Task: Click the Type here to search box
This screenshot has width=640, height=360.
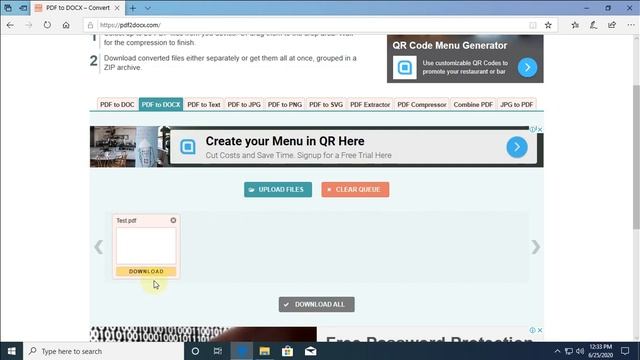Action: point(104,351)
